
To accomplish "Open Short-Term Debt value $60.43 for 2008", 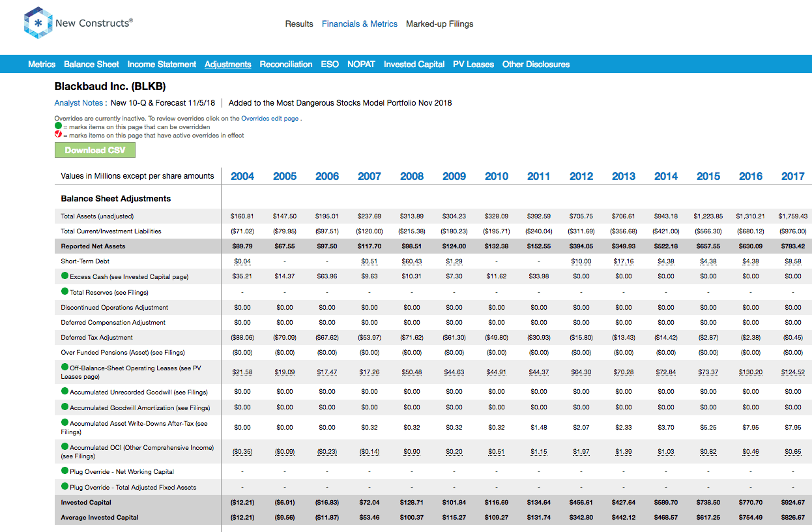I will point(412,261).
